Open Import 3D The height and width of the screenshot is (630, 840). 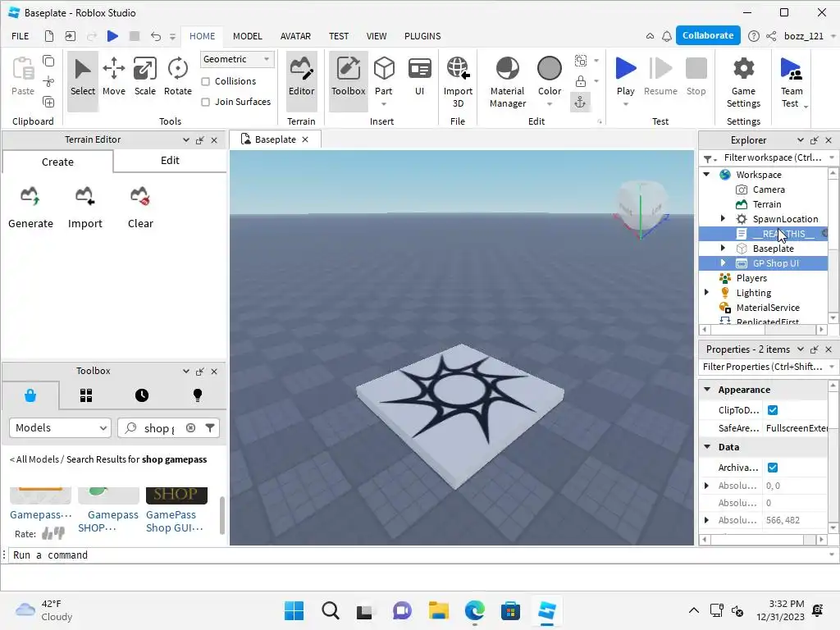[458, 82]
